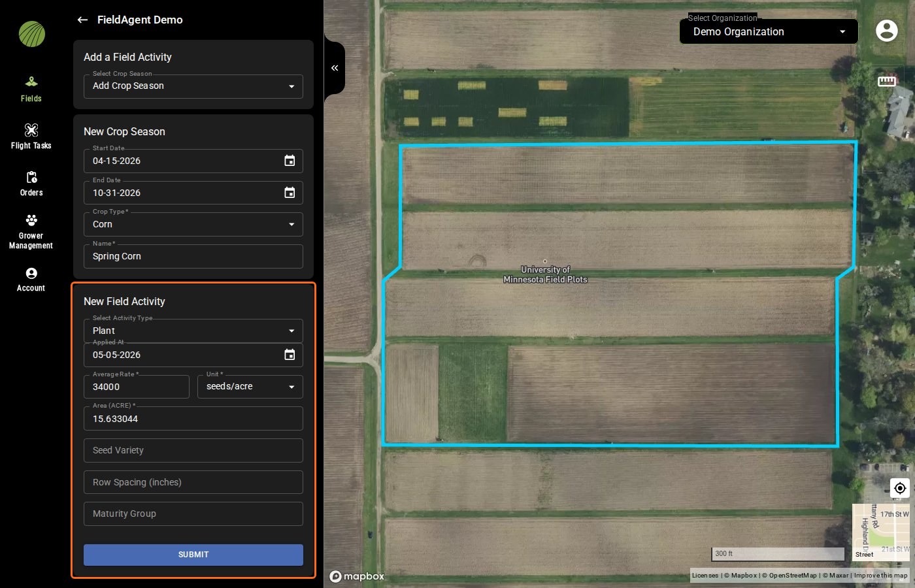The image size is (915, 588).
Task: Open the Account page in sidebar
Action: point(31,279)
